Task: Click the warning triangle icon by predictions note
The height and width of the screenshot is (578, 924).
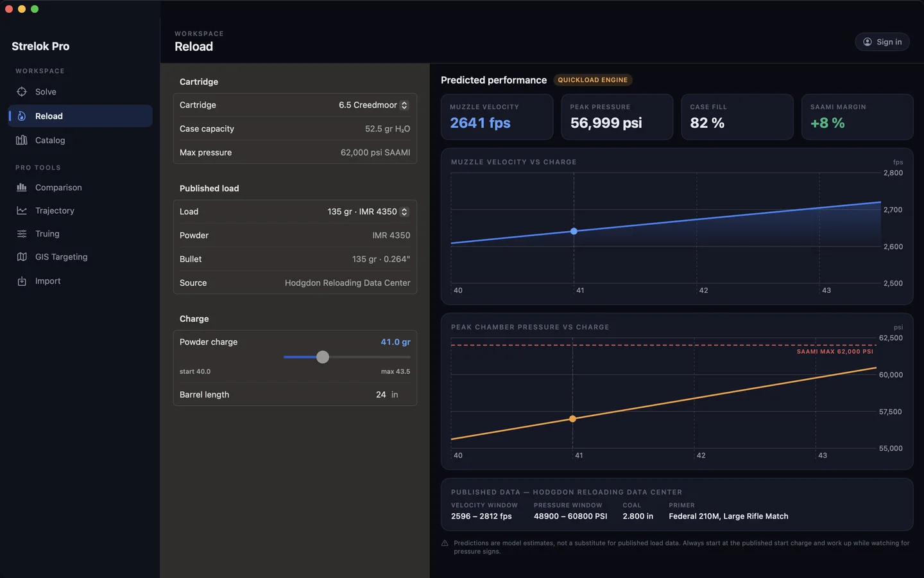Action: (445, 543)
